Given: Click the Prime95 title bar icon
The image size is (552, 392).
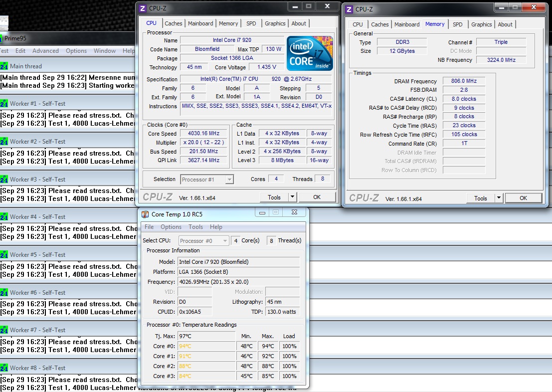Looking at the screenshot, I should (x=1, y=39).
